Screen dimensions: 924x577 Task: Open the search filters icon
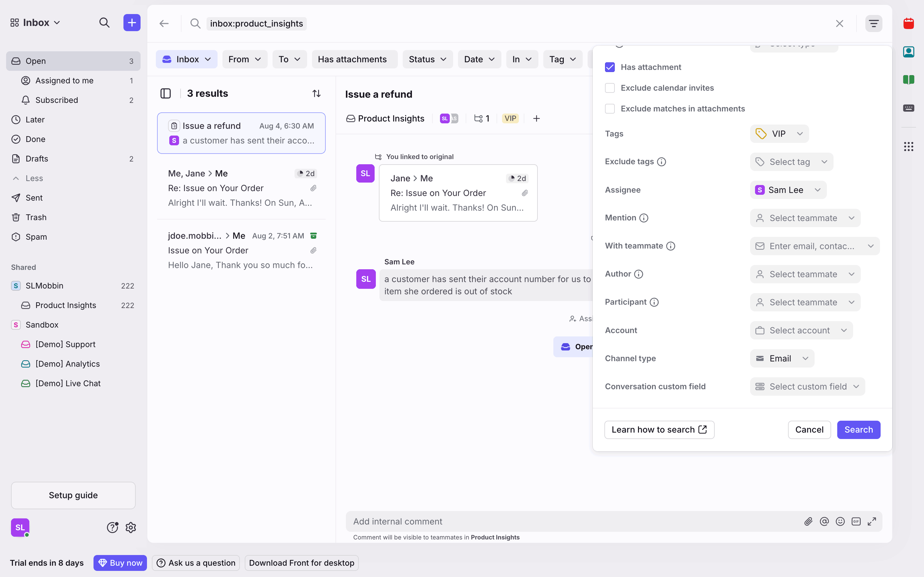point(873,24)
